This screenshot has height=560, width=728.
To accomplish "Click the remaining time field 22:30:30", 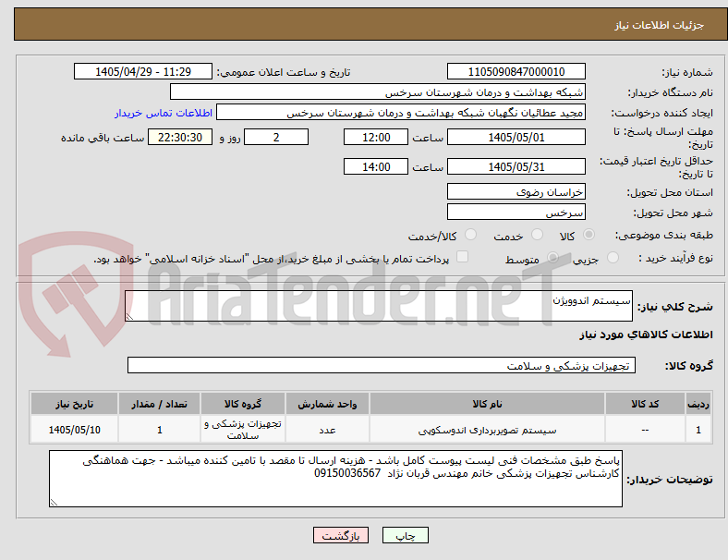I will pos(180,138).
